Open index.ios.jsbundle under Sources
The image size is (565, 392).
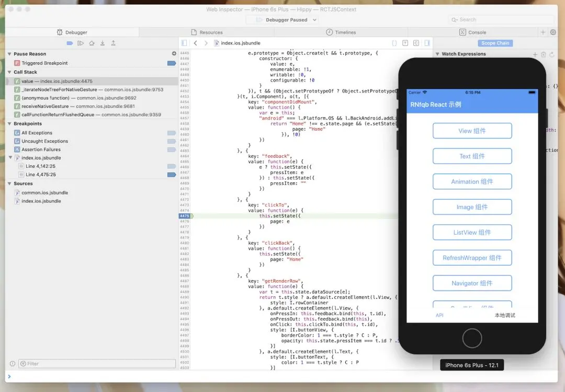click(x=41, y=201)
